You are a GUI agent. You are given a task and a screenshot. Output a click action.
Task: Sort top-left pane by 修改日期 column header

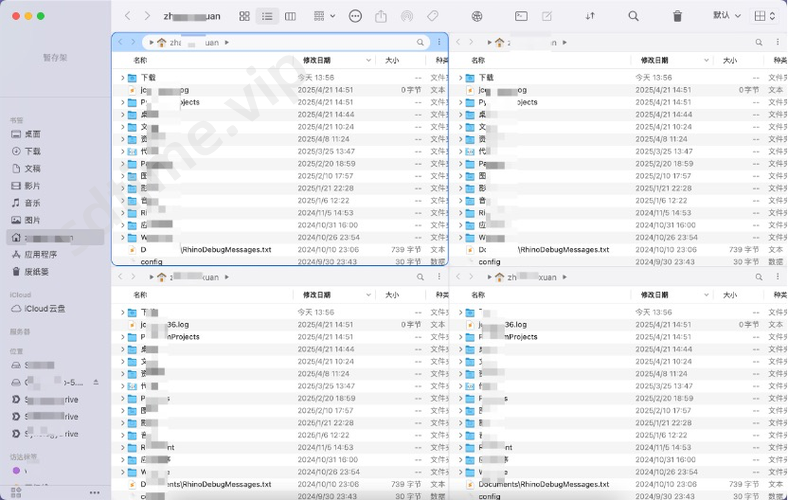(316, 60)
